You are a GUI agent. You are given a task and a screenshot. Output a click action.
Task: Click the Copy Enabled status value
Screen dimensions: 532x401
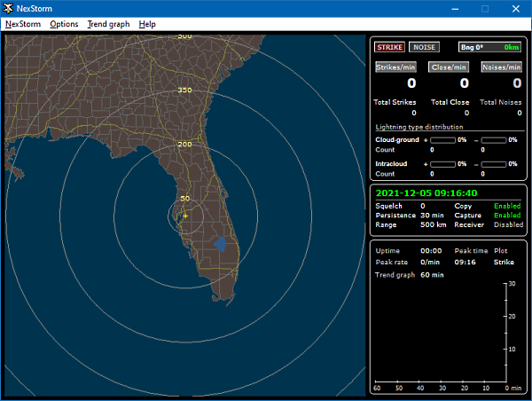click(507, 206)
